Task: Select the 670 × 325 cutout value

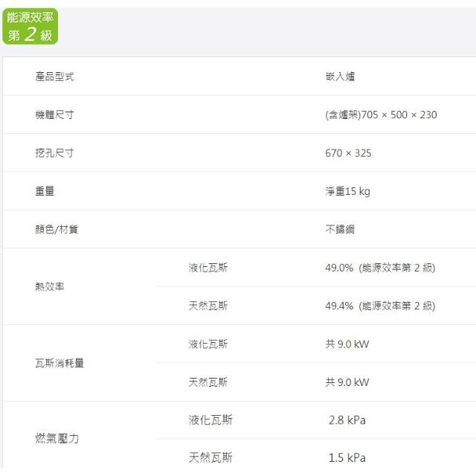Action: pos(348,153)
